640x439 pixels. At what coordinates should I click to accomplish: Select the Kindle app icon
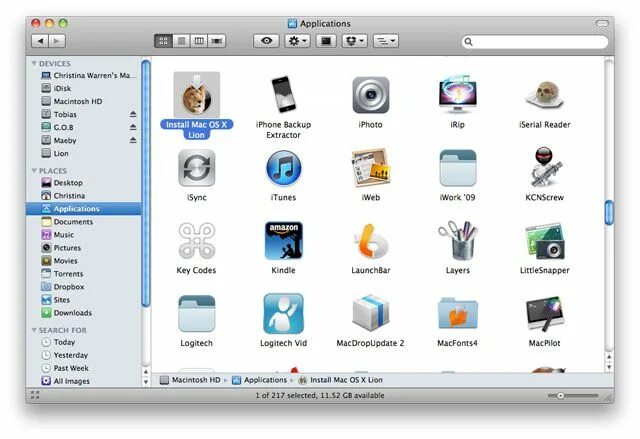coord(283,241)
